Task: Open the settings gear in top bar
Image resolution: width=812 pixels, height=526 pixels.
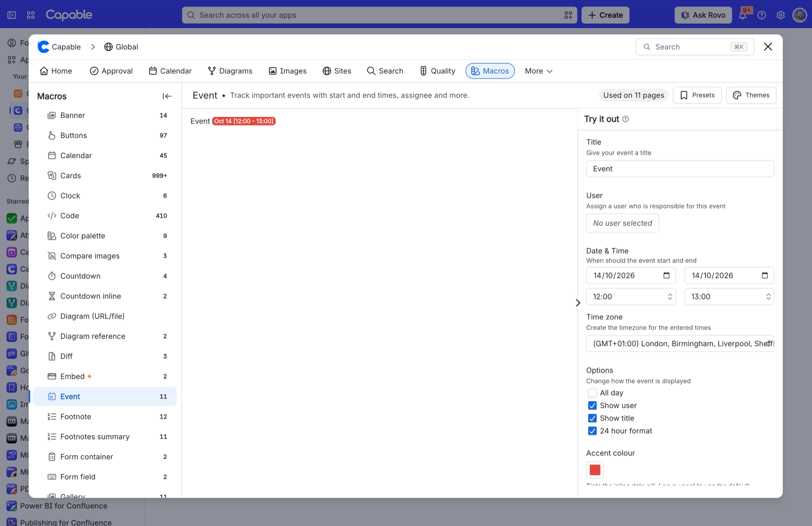Action: click(x=780, y=15)
